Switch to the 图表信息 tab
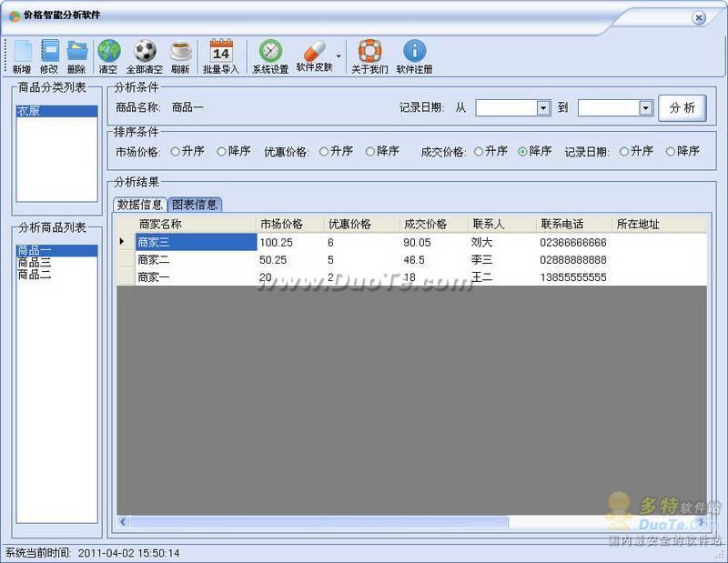The width and height of the screenshot is (728, 563). coord(195,205)
